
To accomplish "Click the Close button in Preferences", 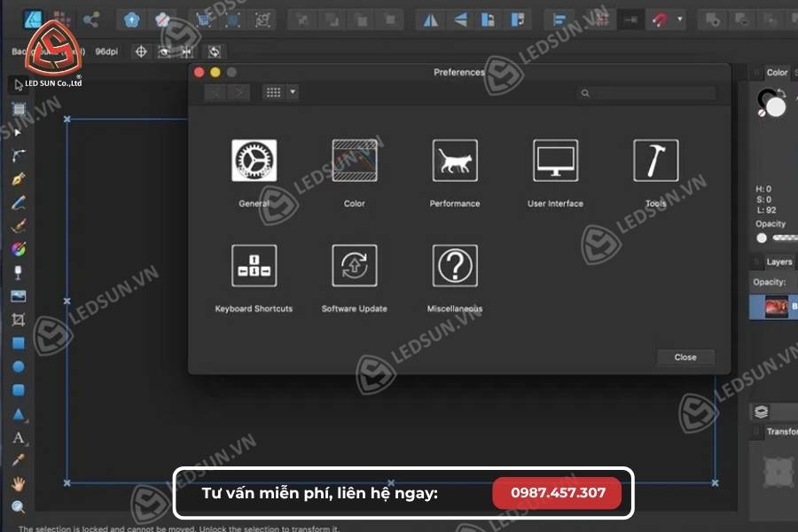I will (x=685, y=357).
